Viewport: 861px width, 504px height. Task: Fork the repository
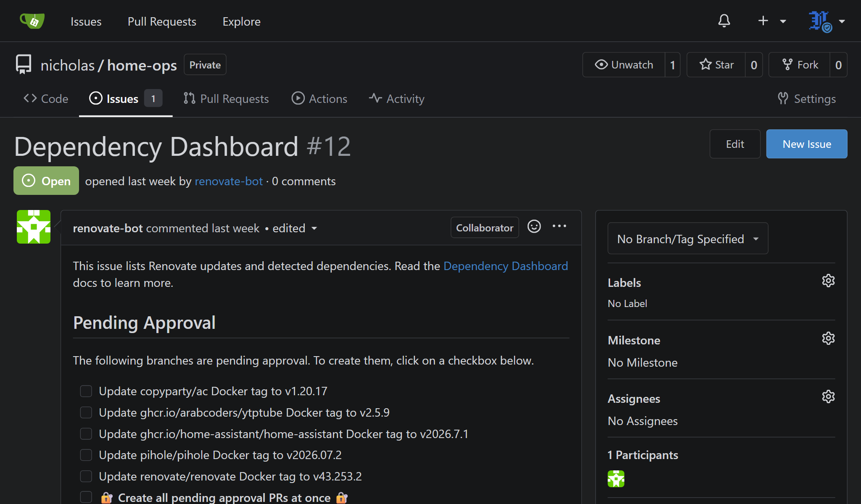coord(800,65)
